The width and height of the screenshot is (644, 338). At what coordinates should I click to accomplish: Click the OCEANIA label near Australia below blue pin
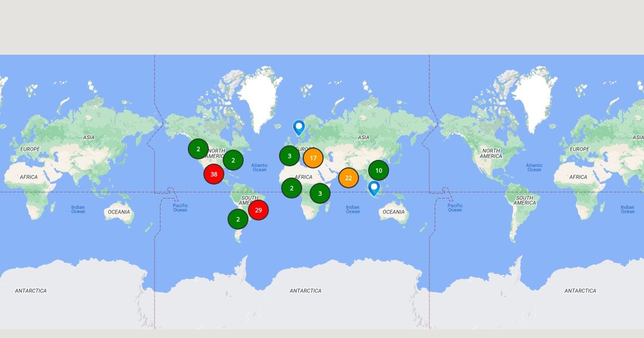tap(393, 212)
